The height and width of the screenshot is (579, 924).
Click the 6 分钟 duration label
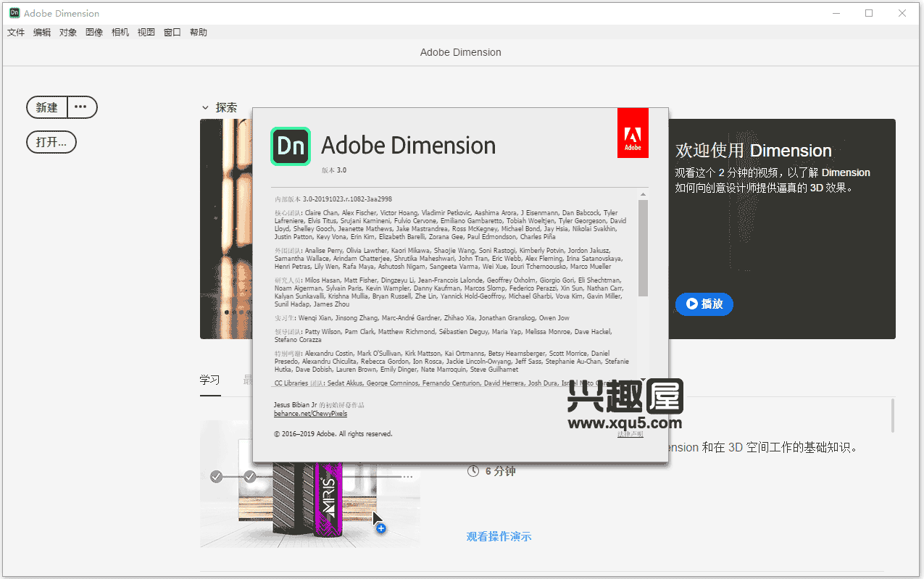[501, 471]
